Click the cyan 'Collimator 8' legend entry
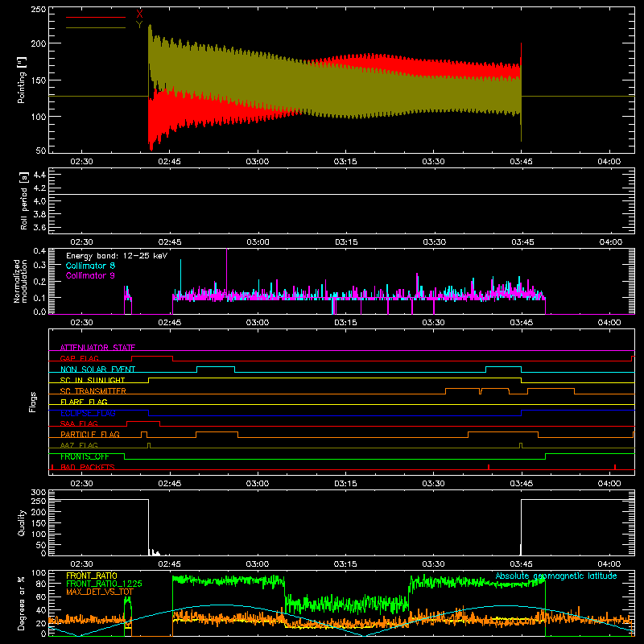The width and height of the screenshot is (644, 644). click(x=90, y=266)
